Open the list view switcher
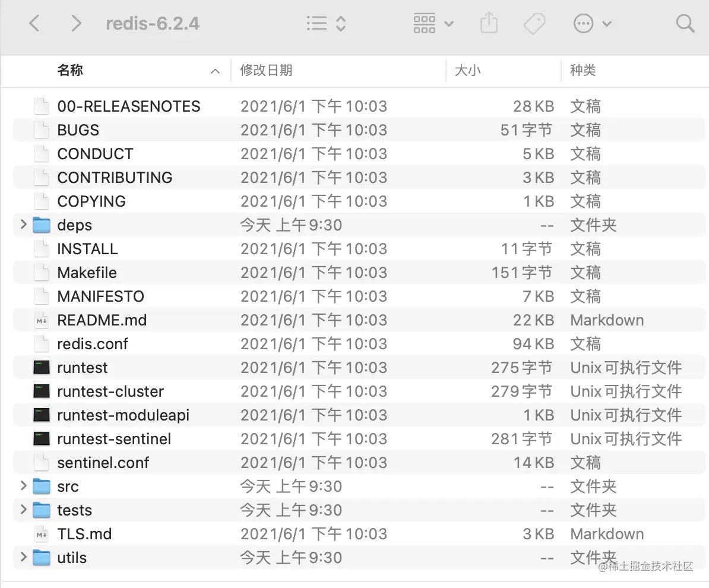709x588 pixels. 326,23
